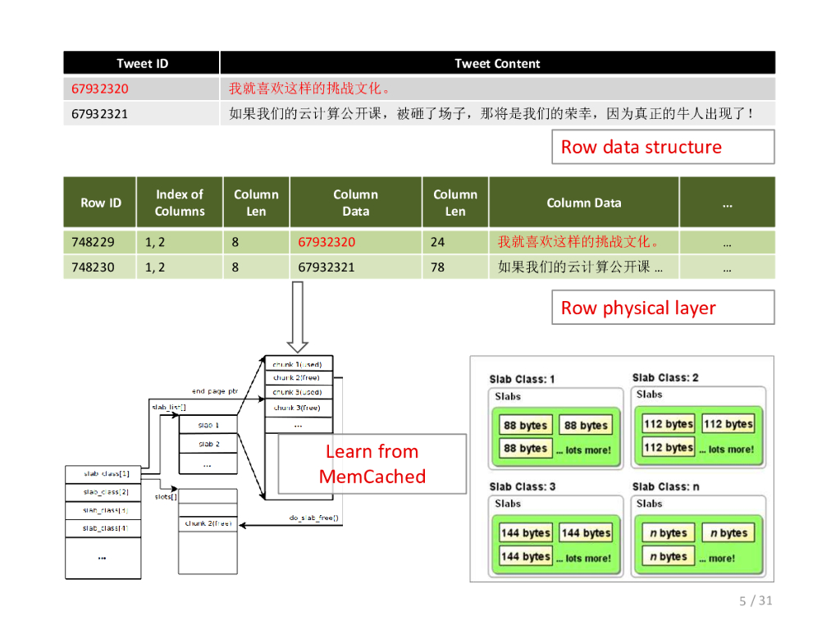Click the 'slots[]' label
This screenshot has height=630, width=840.
(166, 496)
